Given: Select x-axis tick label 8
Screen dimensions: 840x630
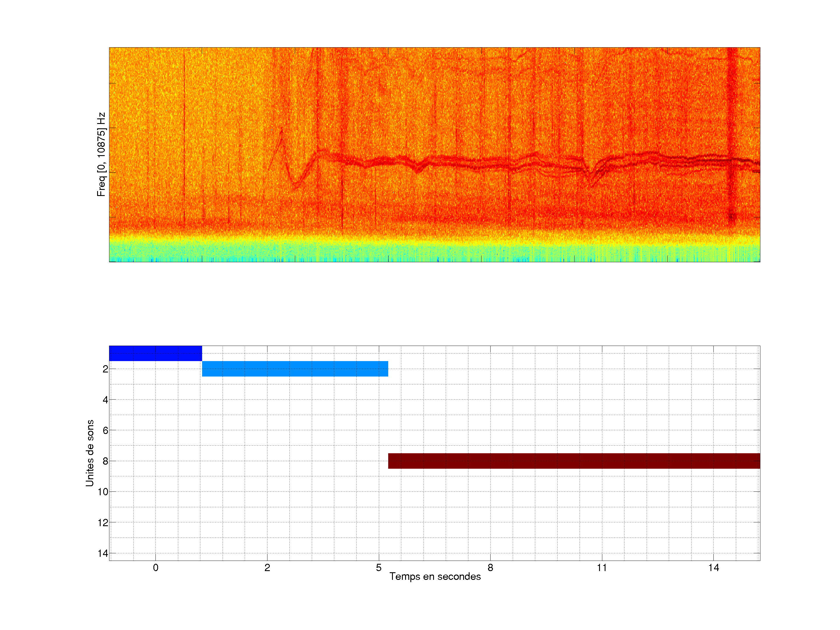Looking at the screenshot, I should (490, 568).
